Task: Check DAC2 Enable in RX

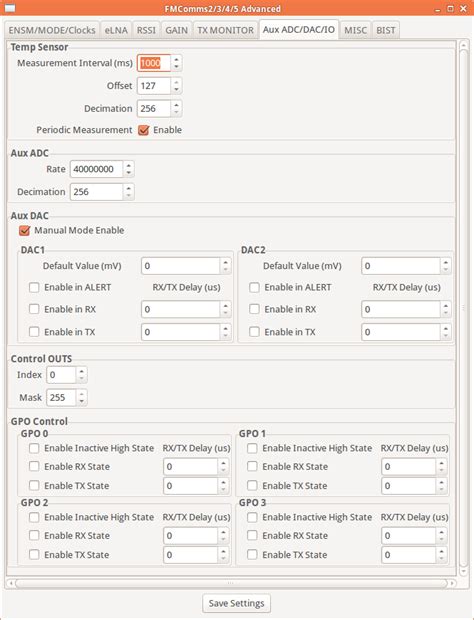Action: 254,309
